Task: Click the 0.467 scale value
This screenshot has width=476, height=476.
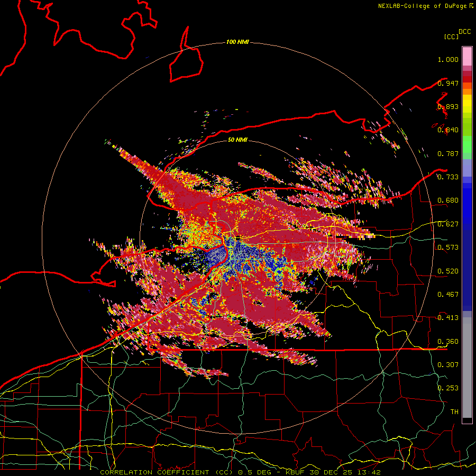Action: [x=448, y=295]
